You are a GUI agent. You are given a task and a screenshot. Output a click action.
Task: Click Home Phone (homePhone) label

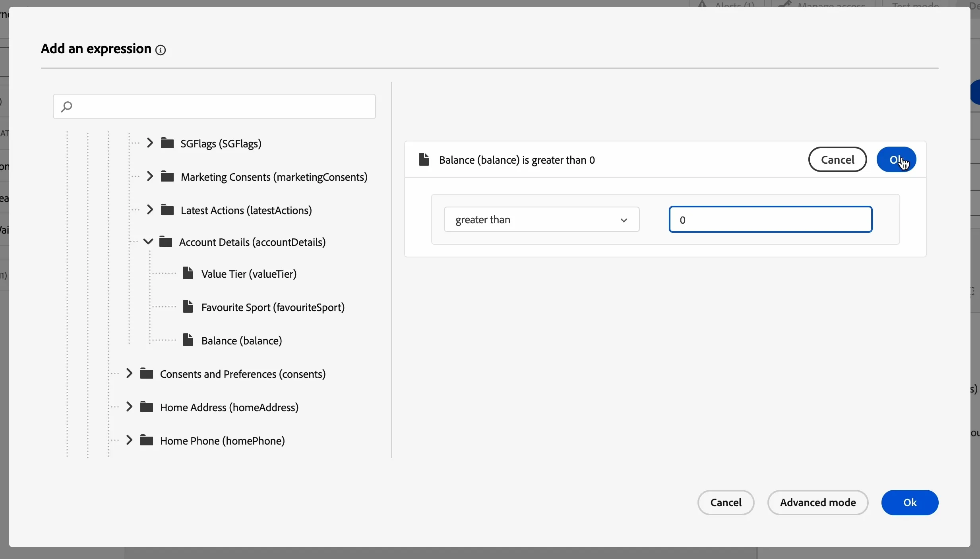click(x=223, y=441)
